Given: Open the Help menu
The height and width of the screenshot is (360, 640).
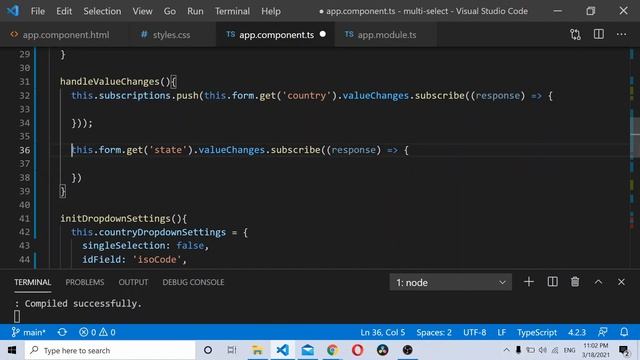Looking at the screenshot, I should click(x=271, y=11).
